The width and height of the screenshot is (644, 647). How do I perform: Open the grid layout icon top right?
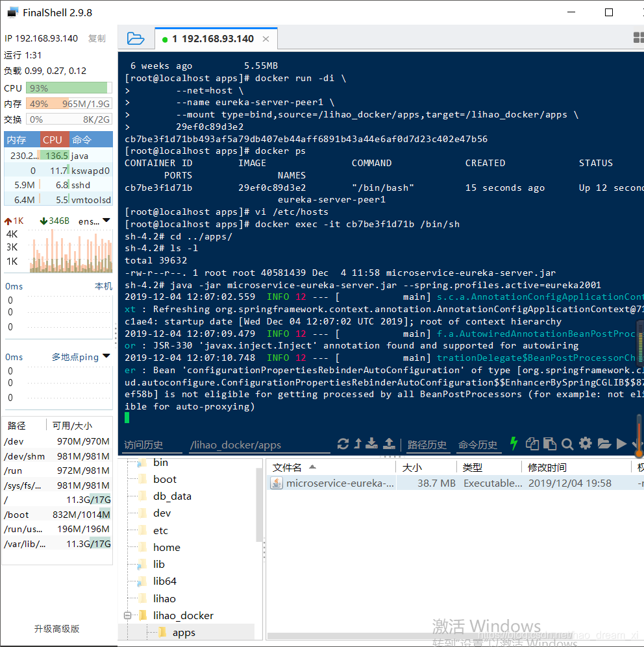[x=638, y=38]
